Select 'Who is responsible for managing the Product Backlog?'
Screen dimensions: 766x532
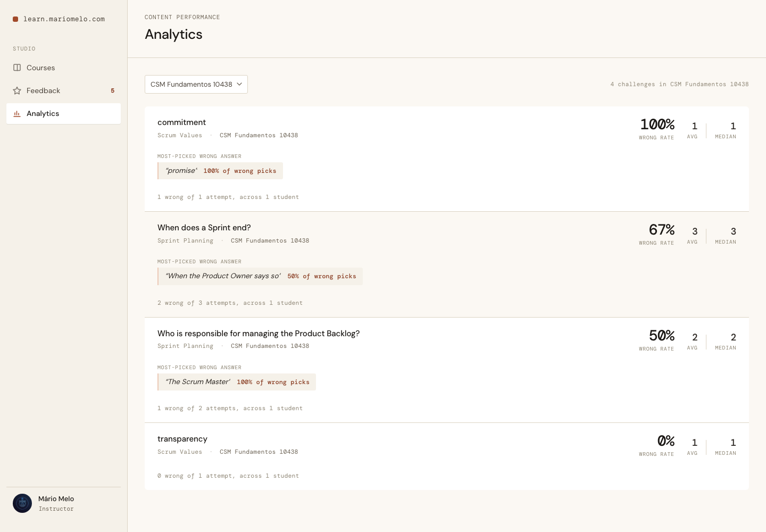point(259,334)
